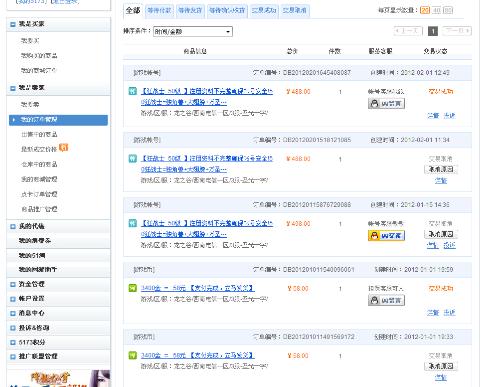This screenshot has height=387, width=500.
Task: Click the current page number 1 in pagination
Action: click(x=433, y=31)
